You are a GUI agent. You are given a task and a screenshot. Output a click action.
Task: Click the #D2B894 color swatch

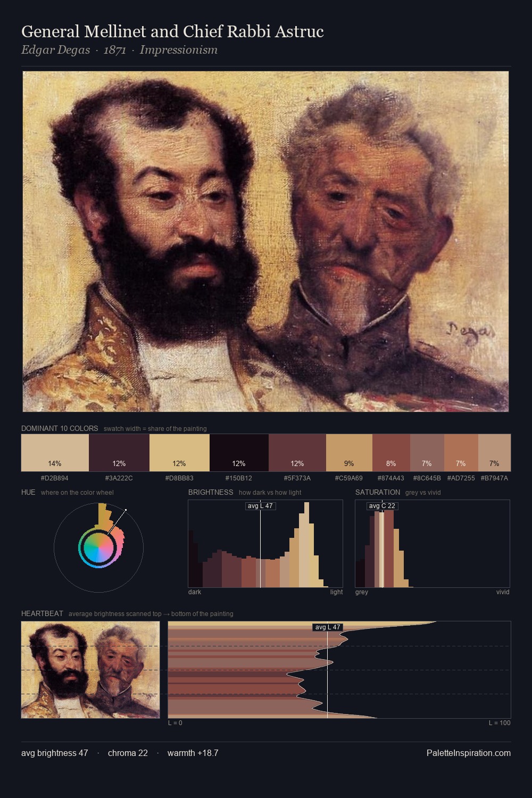coord(55,453)
